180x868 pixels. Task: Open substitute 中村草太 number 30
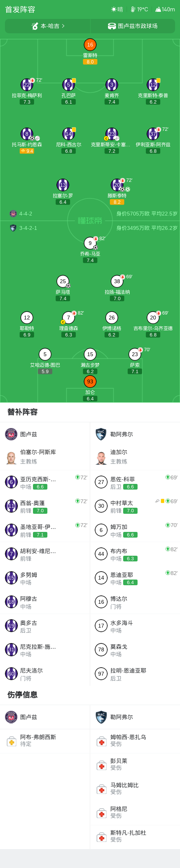click(x=135, y=507)
